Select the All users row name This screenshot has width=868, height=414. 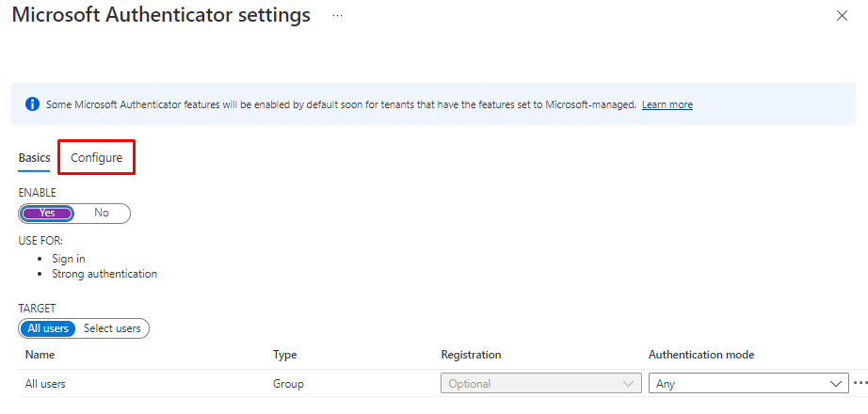coord(45,384)
